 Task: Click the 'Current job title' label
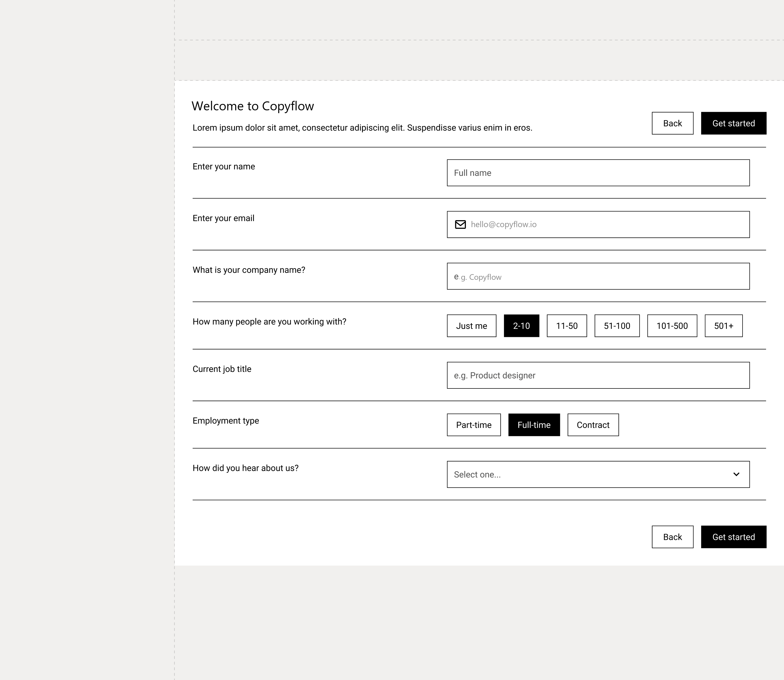coord(222,369)
